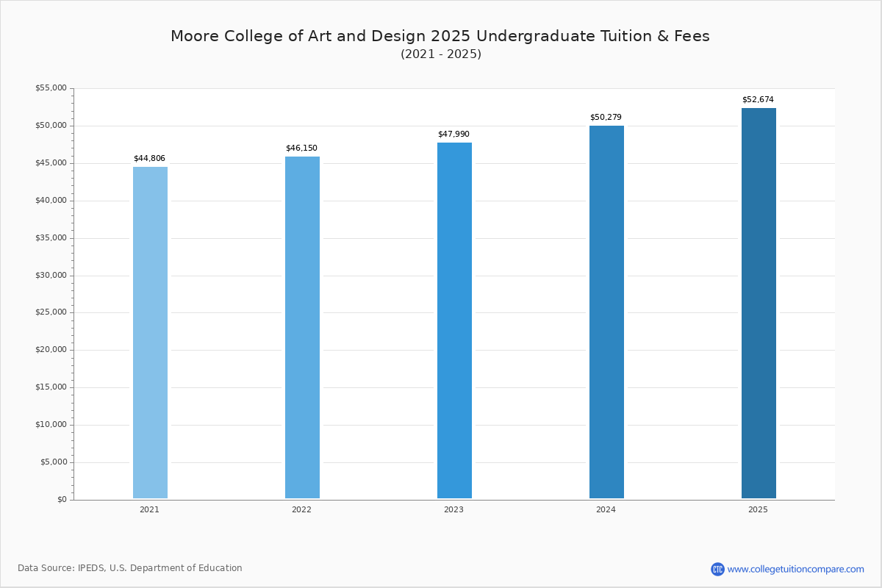This screenshot has width=882, height=588.
Task: Click the chart title text
Action: 440,36
